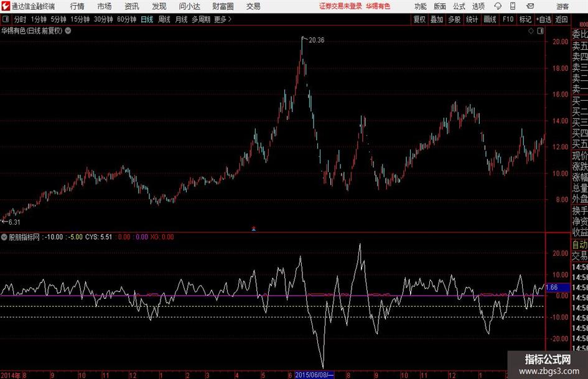Expand the 股朋指标网 indicator dropdown arrow
Screen dimensions: 588x379
4,237
